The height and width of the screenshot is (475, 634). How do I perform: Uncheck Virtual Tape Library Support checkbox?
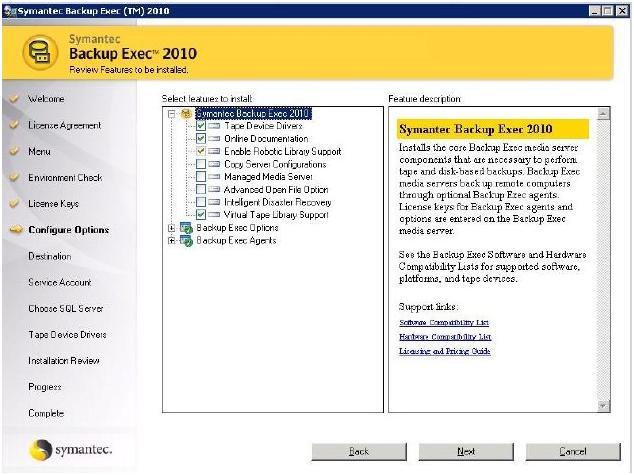tap(201, 214)
